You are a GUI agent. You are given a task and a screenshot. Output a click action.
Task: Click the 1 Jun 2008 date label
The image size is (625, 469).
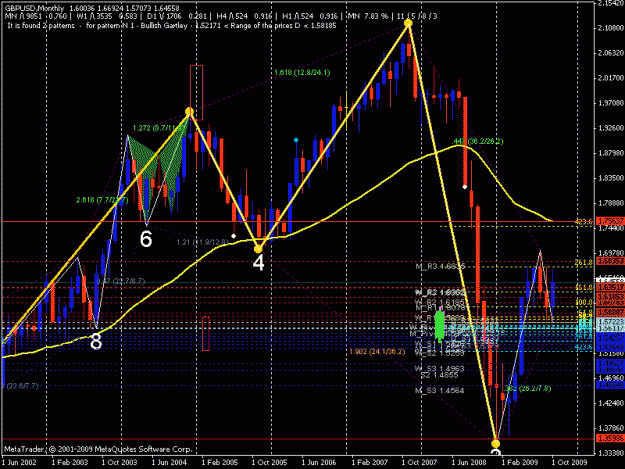click(469, 462)
